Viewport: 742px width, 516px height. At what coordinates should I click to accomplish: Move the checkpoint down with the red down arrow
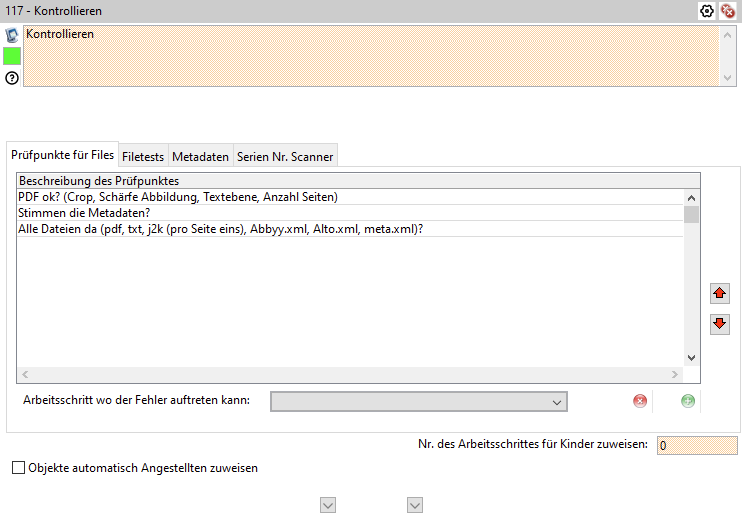tap(720, 324)
